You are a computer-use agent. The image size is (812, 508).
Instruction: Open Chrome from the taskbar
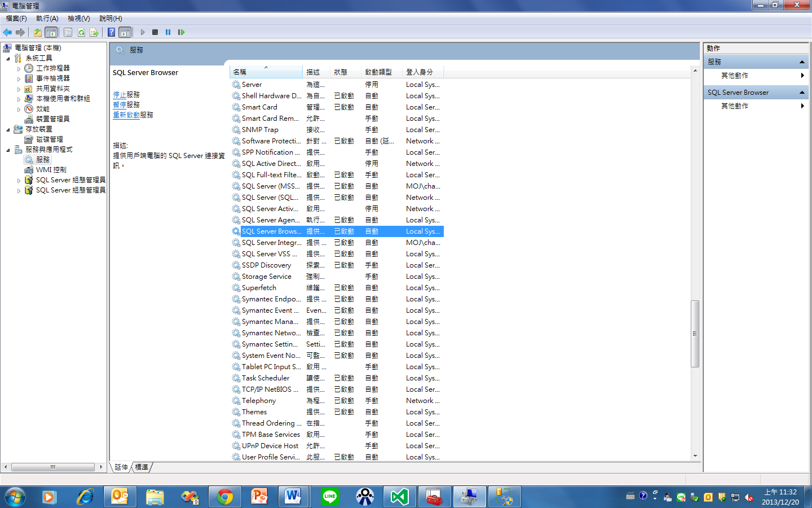tap(224, 497)
